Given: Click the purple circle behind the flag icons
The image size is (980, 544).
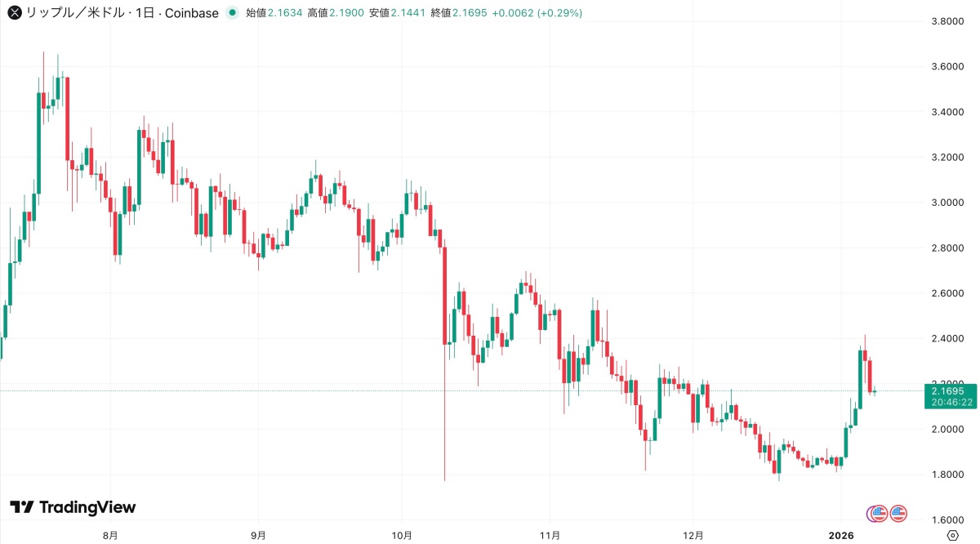Looking at the screenshot, I should tap(871, 515).
